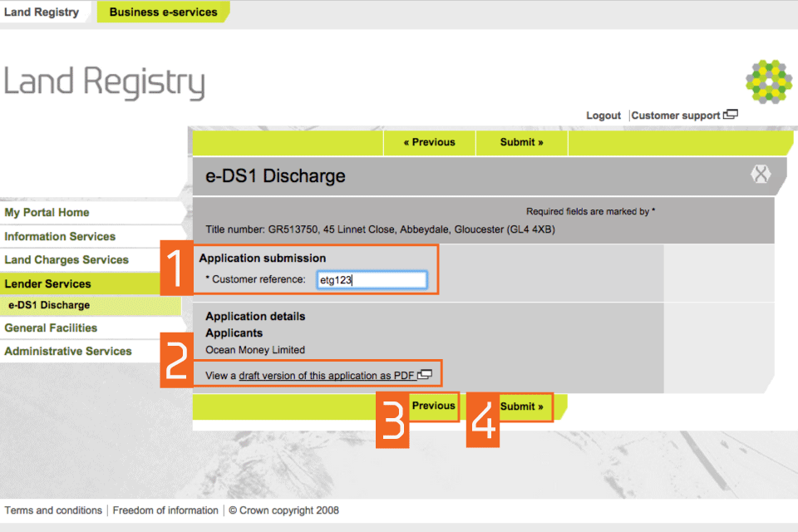
Task: Click the top Previous button
Action: [x=430, y=142]
